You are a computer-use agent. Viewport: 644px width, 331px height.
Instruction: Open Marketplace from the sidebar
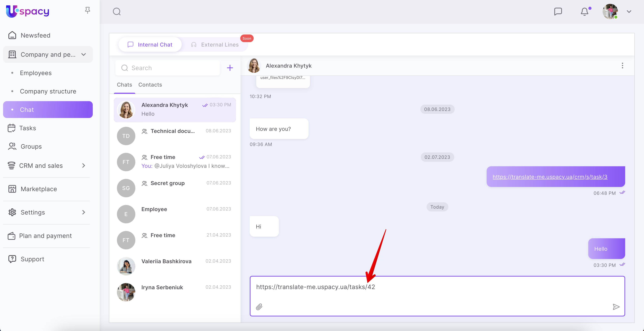click(x=39, y=189)
